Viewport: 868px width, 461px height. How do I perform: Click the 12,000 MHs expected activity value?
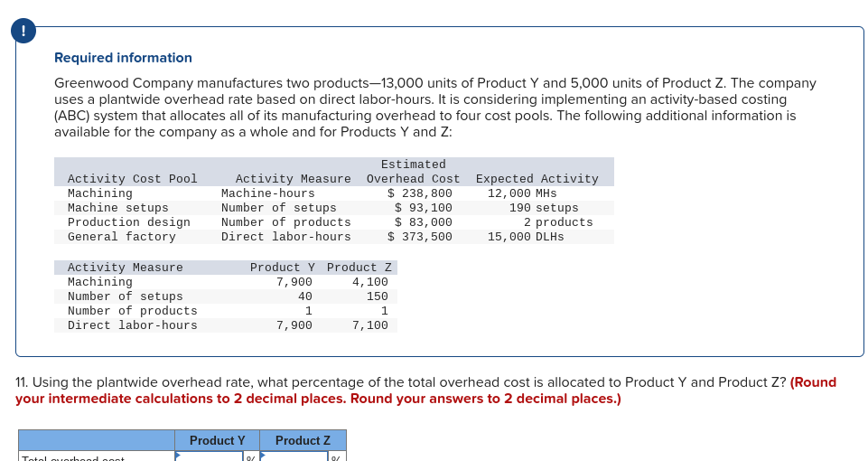522,193
